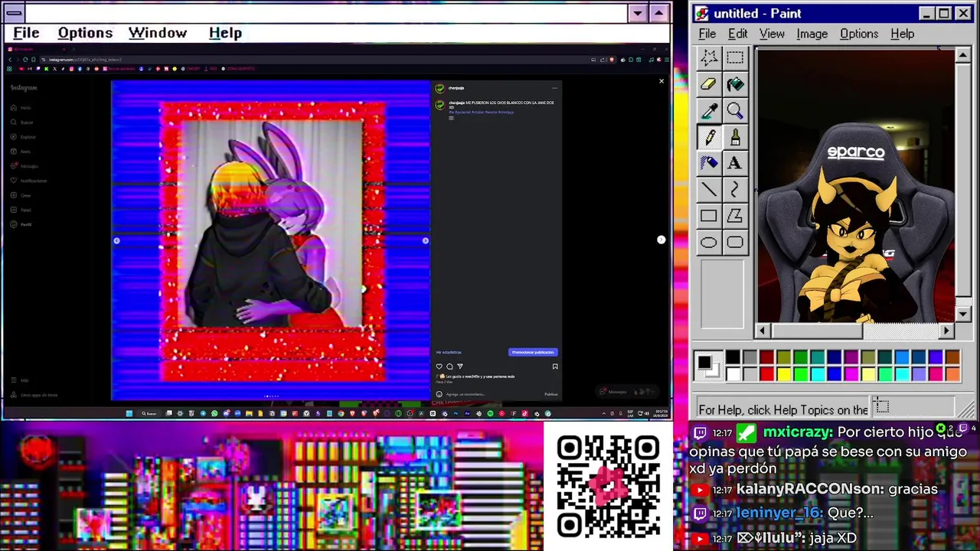Viewport: 980px width, 551px height.
Task: Open Explorar in Instagram sidebar
Action: pyautogui.click(x=24, y=137)
